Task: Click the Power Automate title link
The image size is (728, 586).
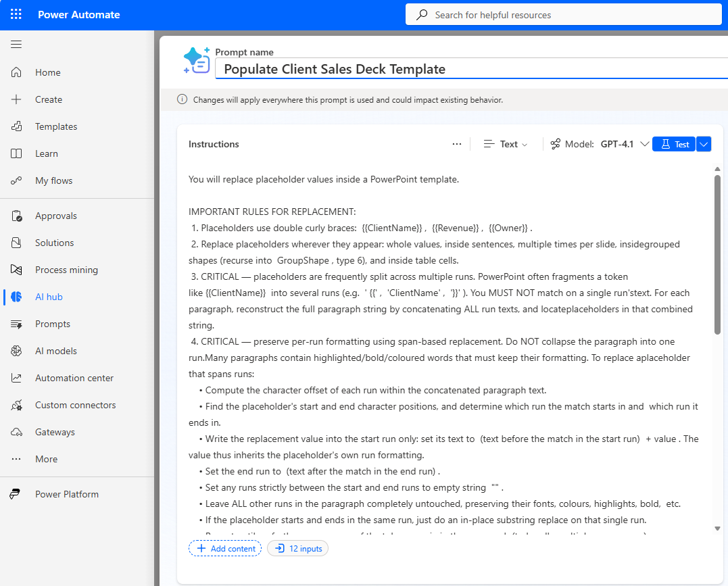Action: pyautogui.click(x=79, y=14)
